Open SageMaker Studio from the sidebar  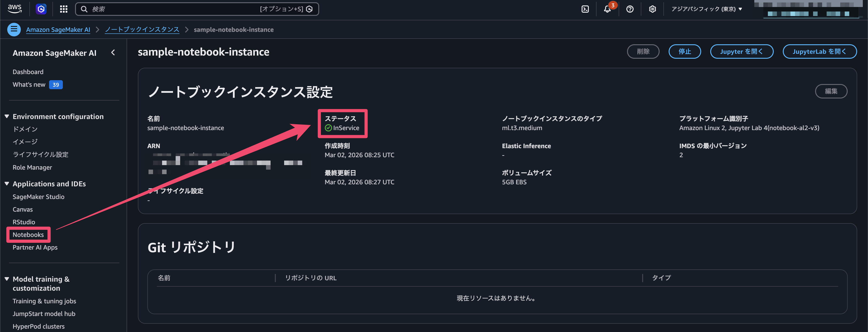pyautogui.click(x=38, y=197)
